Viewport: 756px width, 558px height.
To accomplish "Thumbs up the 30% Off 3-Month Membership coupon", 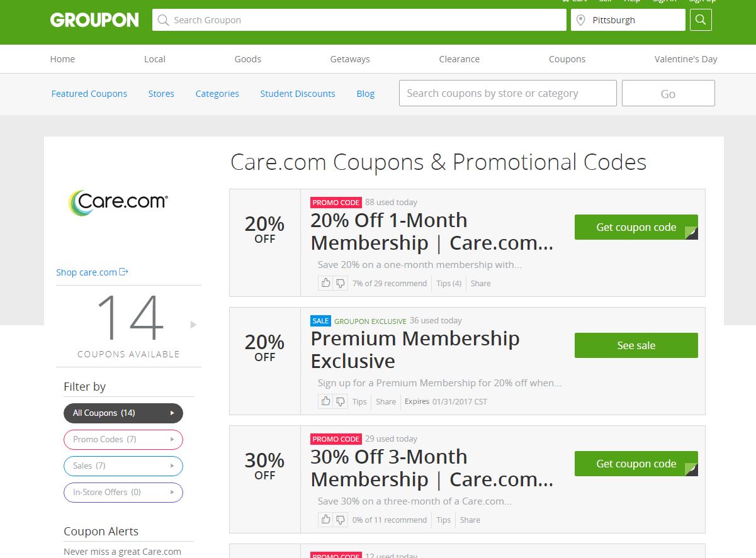I will click(325, 519).
